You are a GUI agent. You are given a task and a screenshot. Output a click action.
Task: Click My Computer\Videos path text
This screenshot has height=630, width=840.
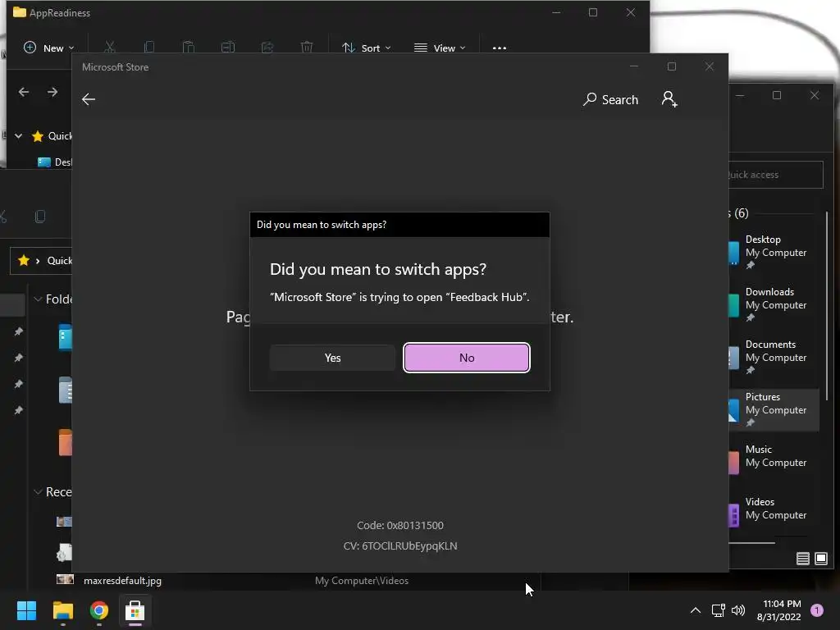click(362, 580)
